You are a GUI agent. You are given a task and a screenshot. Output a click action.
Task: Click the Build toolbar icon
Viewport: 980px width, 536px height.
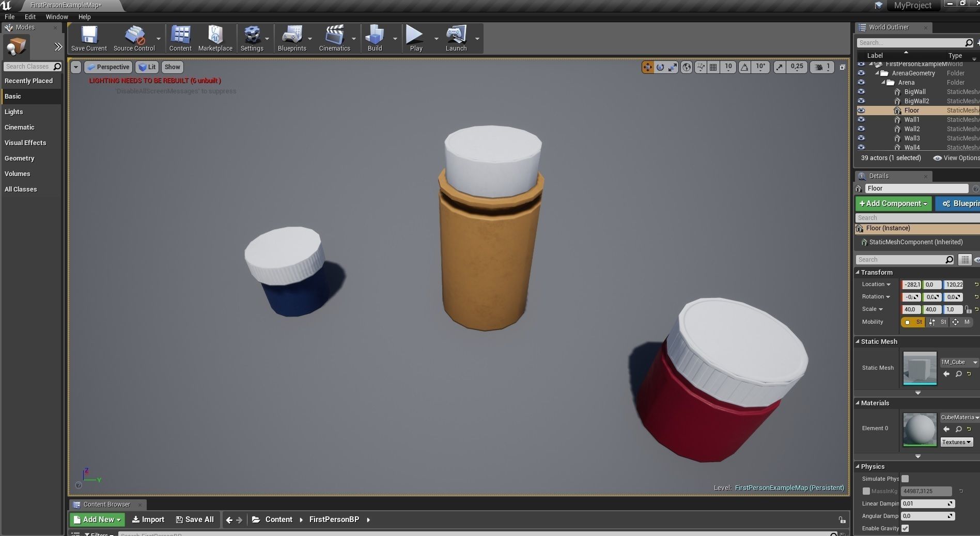(375, 38)
